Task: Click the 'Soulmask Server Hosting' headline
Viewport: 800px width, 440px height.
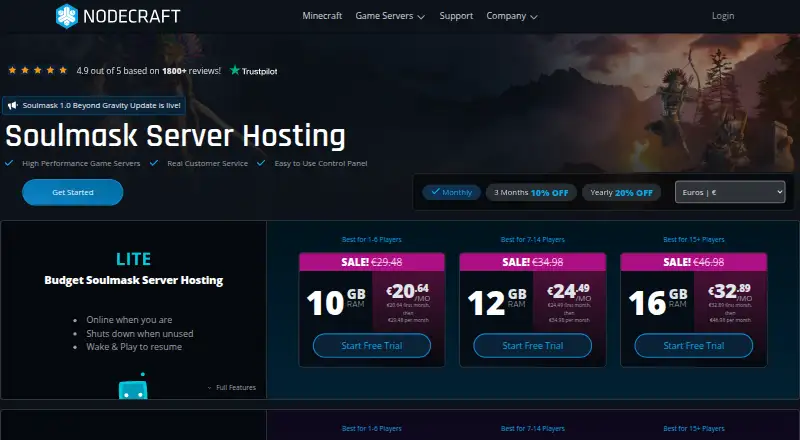Action: (x=175, y=136)
